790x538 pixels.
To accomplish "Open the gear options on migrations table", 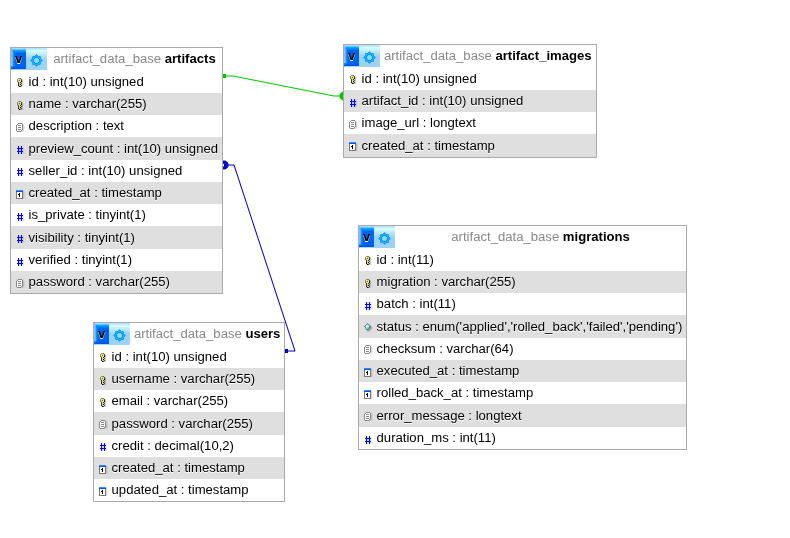I will [x=385, y=238].
